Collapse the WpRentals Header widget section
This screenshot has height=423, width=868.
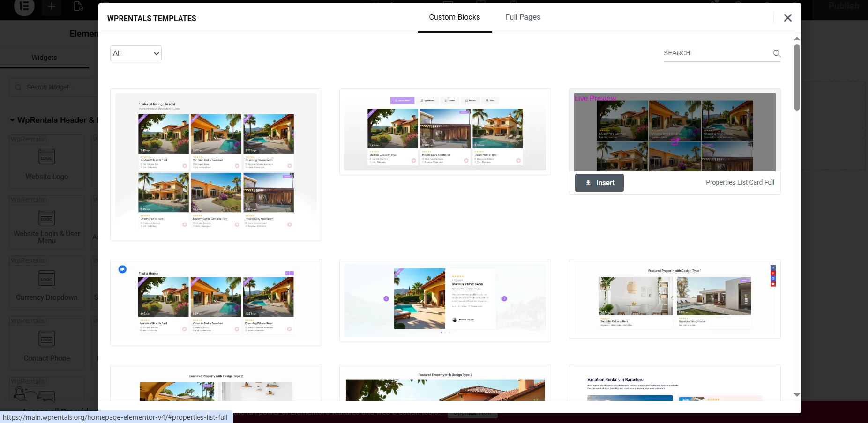pyautogui.click(x=13, y=120)
